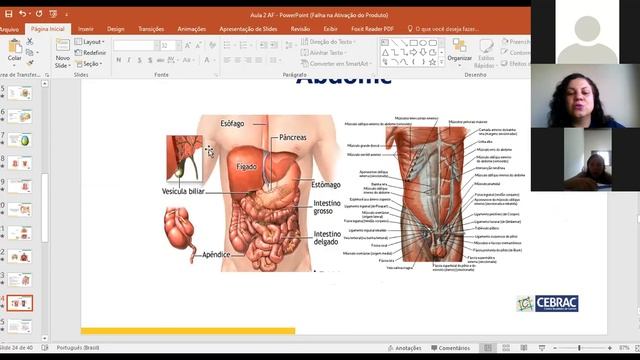Open the Animações tab
The image size is (640, 360).
[x=191, y=29]
